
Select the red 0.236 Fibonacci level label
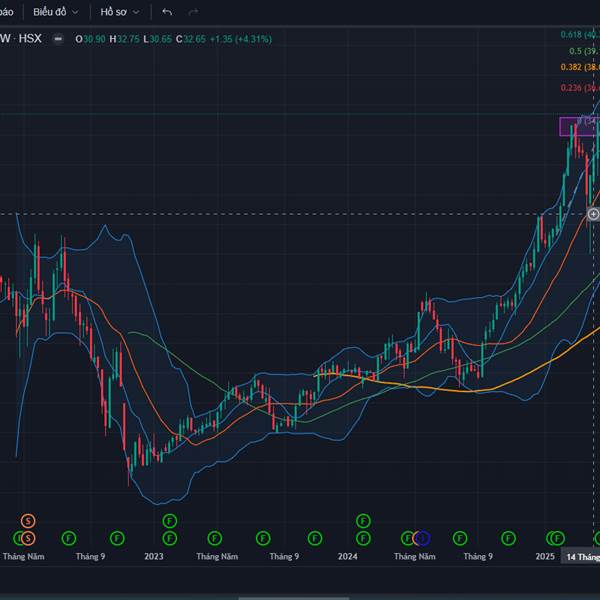coord(580,88)
